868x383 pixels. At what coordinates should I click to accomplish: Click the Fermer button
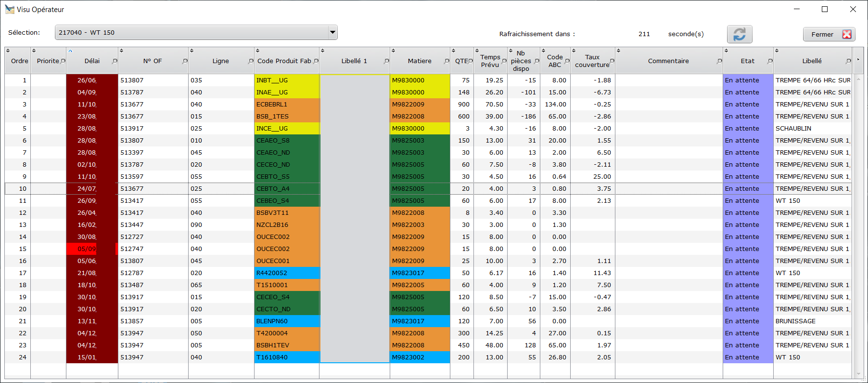829,34
